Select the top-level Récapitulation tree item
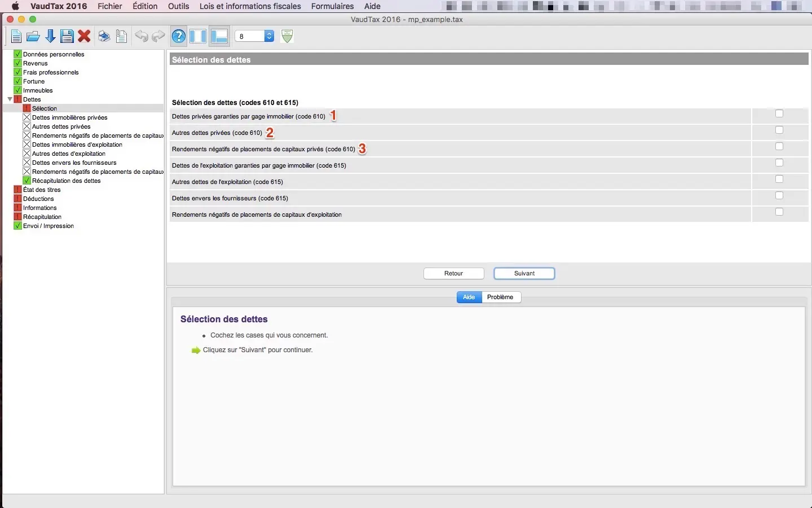 click(42, 217)
